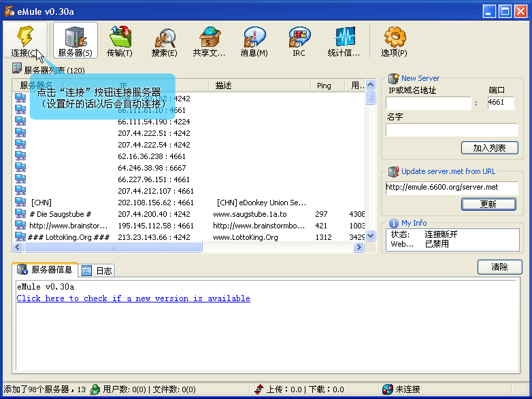
Task: Click the 服务器列表 (120) header icon
Action: click(x=16, y=69)
